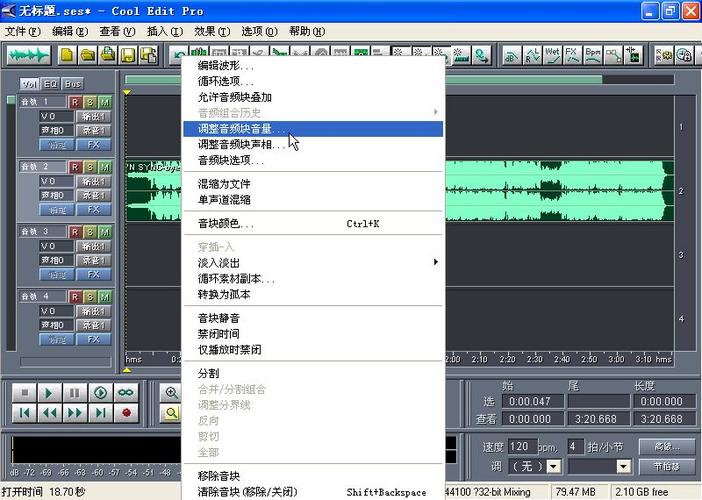Start playback with the play triangle

pos(49,393)
